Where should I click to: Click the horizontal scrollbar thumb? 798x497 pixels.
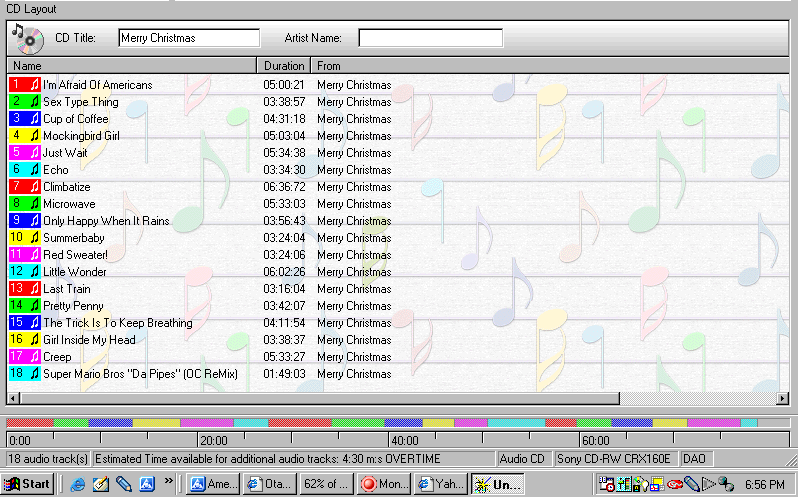[320, 398]
